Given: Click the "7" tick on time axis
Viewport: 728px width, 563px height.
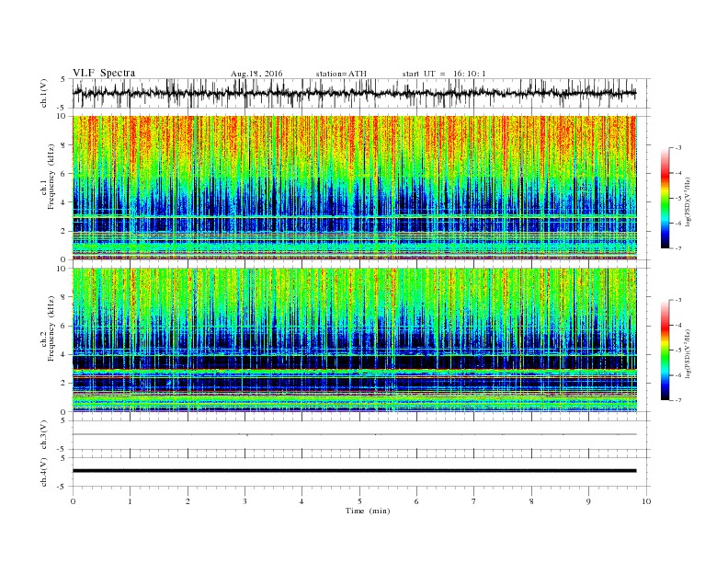Looking at the screenshot, I should pos(473,501).
